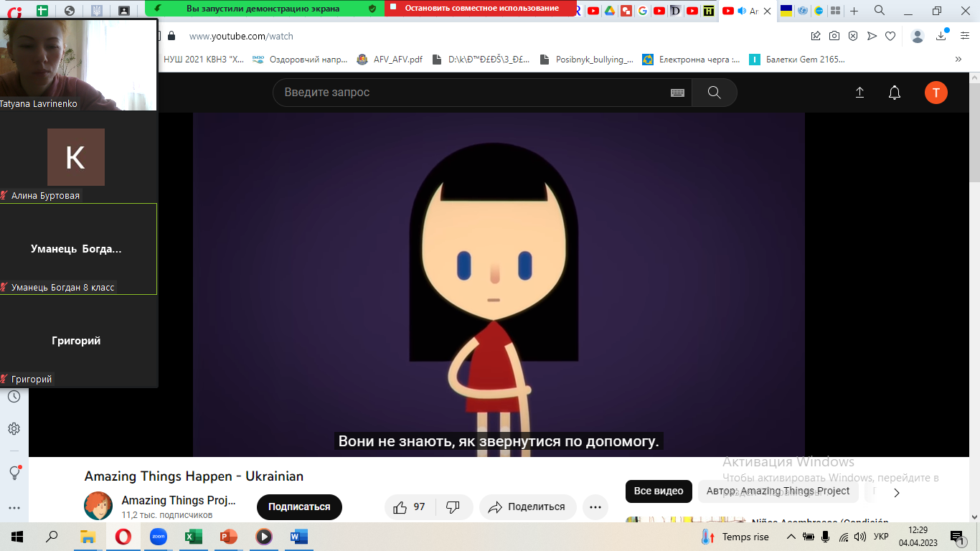Stop screen sharing with red button
980x551 pixels.
481,8
